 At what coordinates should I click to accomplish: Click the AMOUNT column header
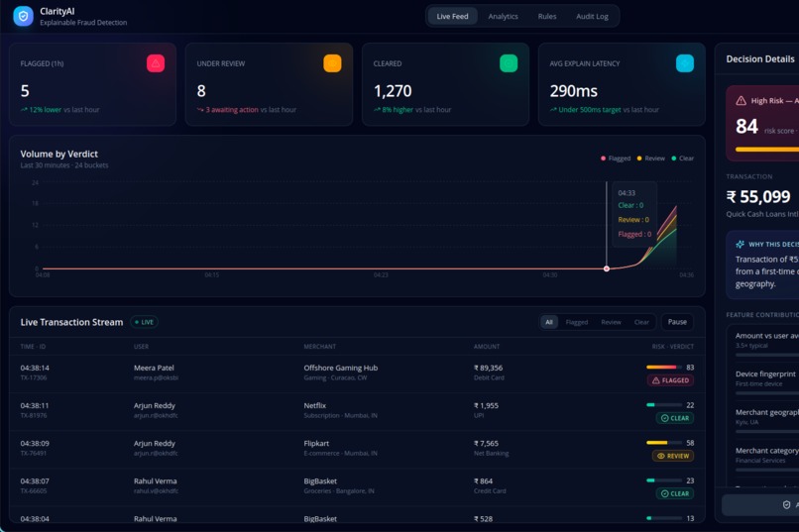tap(487, 346)
